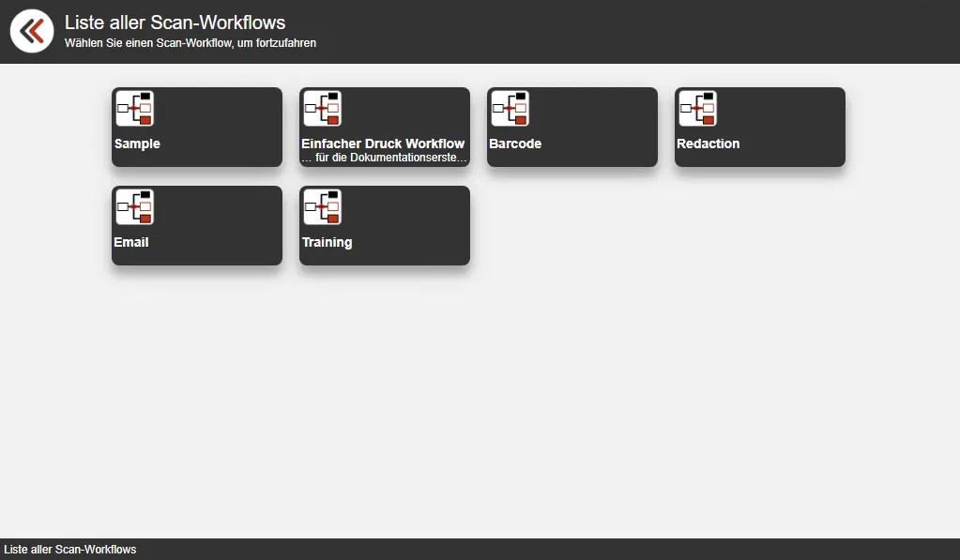Select the Redaction workflow label
The image size is (960, 560).
(x=708, y=144)
